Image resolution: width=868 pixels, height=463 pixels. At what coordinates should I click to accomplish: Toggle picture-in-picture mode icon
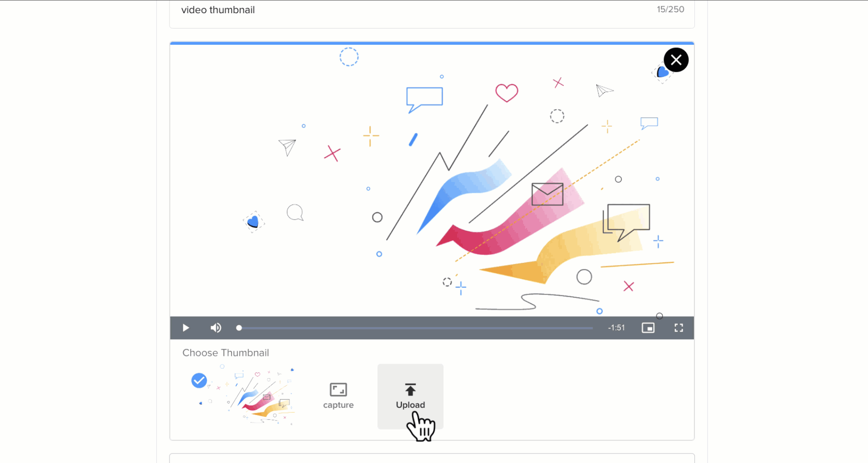tap(648, 328)
